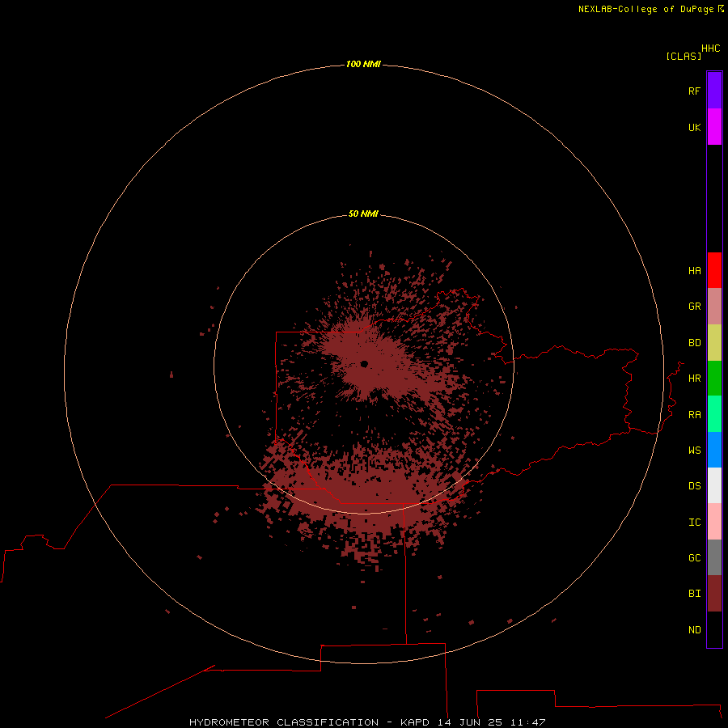Click the [CLAS] units label
728x728 pixels.
pyautogui.click(x=684, y=56)
